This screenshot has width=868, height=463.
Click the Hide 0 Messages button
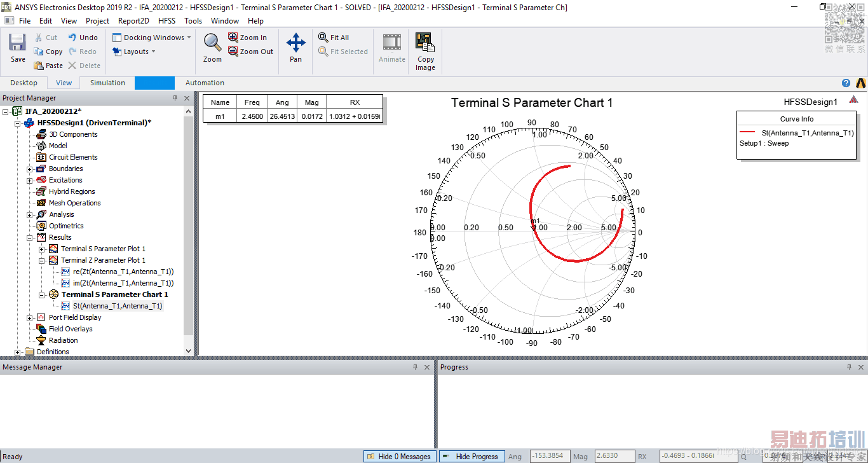click(x=400, y=456)
